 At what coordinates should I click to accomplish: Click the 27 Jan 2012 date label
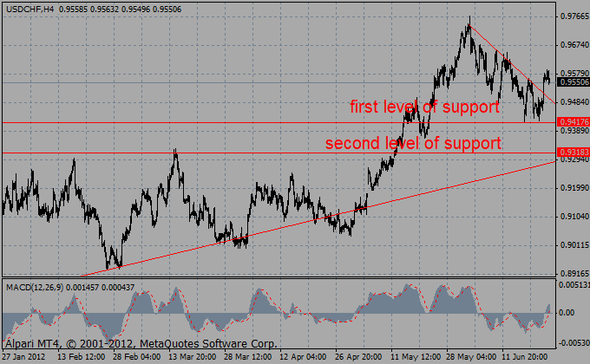tap(23, 356)
